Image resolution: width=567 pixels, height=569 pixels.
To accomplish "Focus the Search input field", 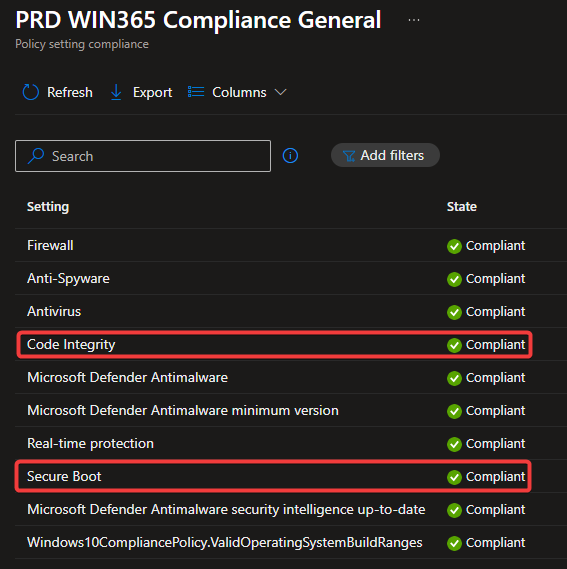I will [143, 156].
